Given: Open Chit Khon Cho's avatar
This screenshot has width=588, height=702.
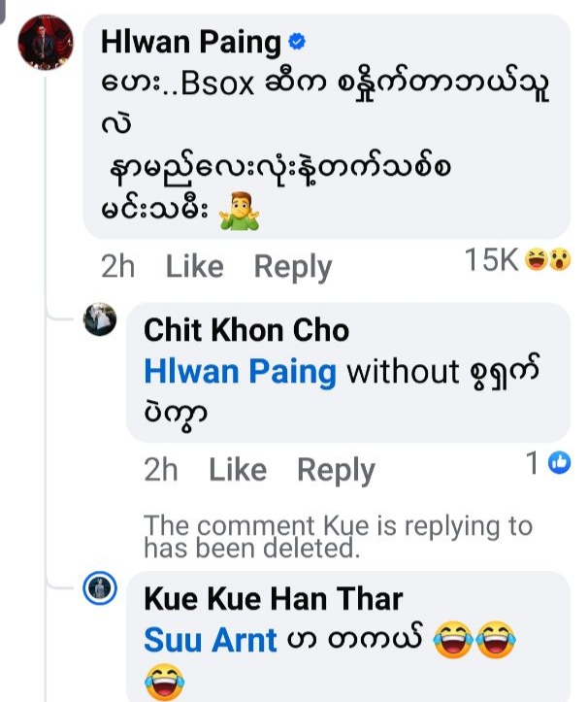Looking at the screenshot, I should [x=100, y=320].
